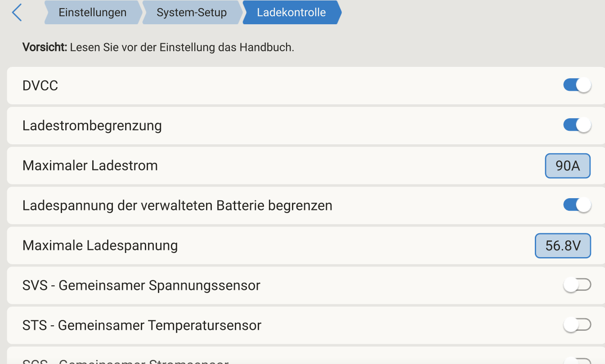Click the DVCC row label

(40, 85)
